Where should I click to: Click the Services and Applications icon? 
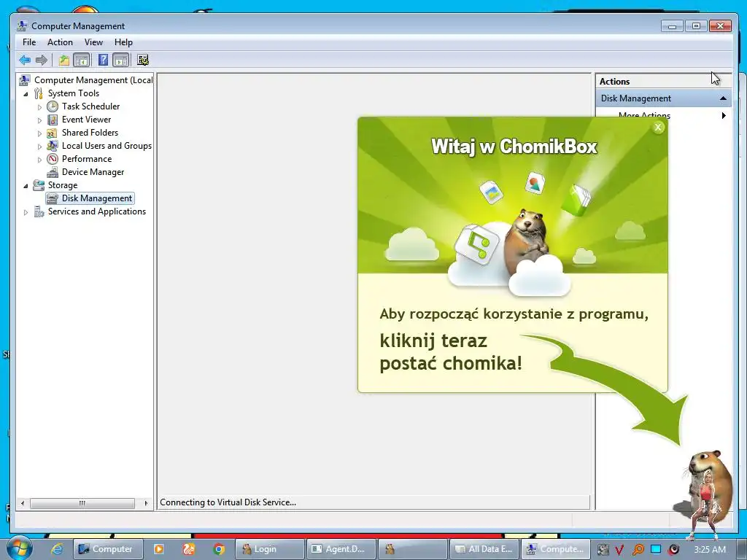click(39, 211)
